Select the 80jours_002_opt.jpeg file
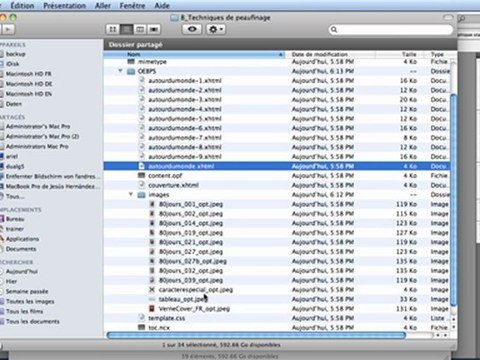 191,214
